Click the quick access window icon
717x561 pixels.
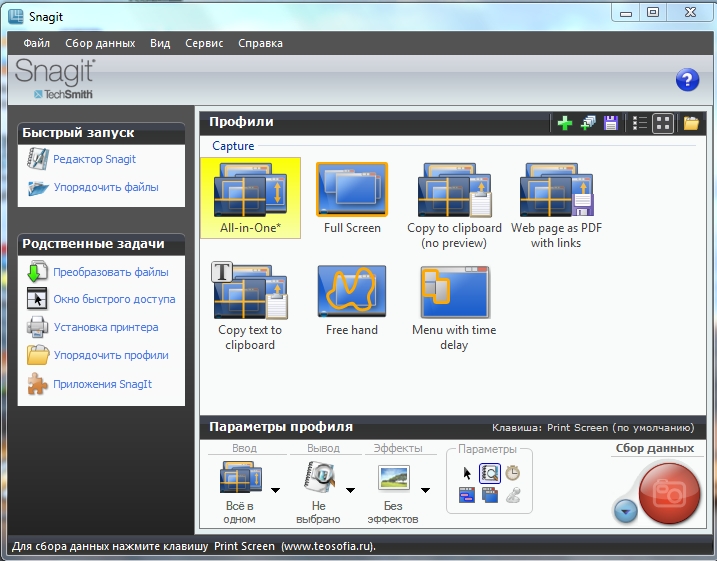coord(37,299)
